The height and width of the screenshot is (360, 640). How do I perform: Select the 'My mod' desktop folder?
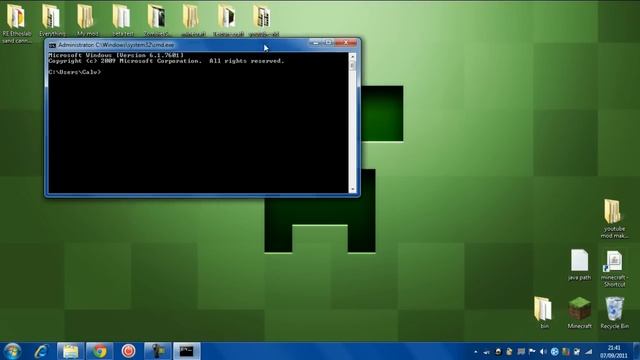click(87, 20)
